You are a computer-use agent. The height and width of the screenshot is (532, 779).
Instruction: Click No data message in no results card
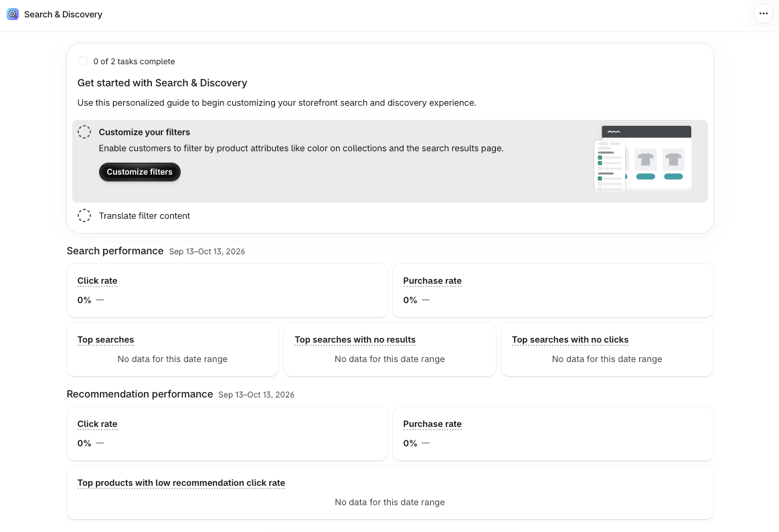(389, 359)
